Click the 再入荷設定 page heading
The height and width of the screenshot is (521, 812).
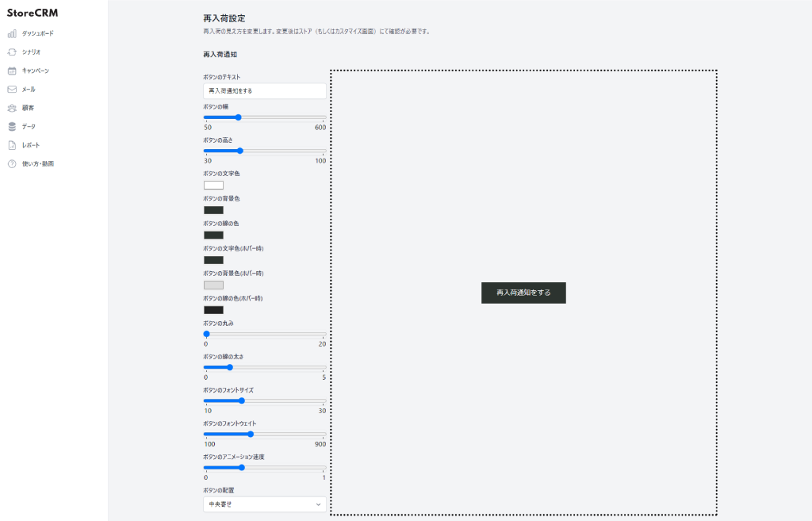pos(224,18)
